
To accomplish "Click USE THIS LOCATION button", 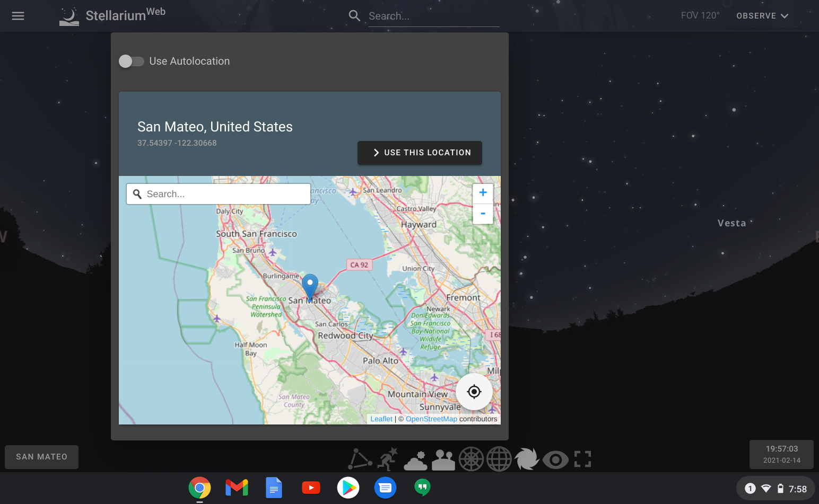I will (420, 153).
